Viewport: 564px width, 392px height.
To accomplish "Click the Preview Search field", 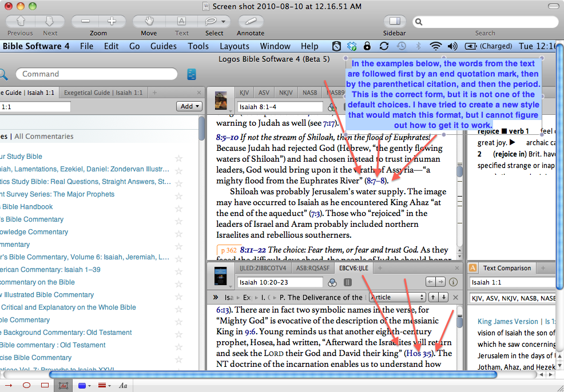I will click(x=485, y=22).
